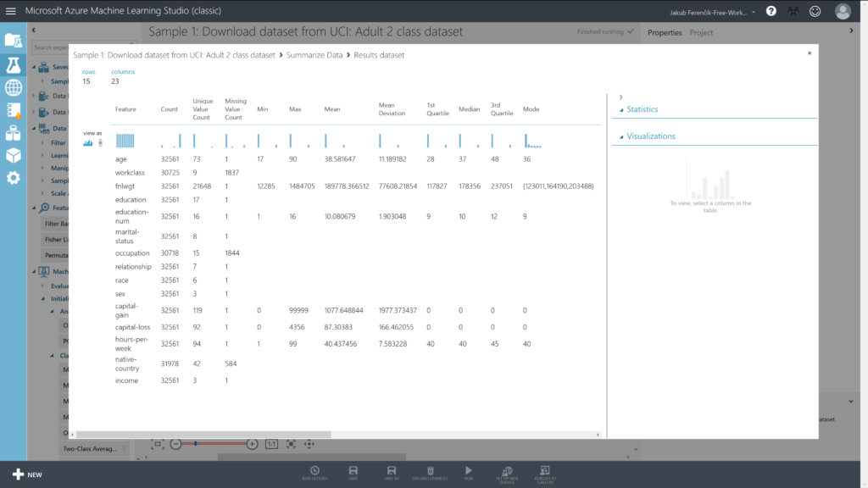The height and width of the screenshot is (488, 868).
Task: Switch view to histogram chart mode
Action: [88, 143]
